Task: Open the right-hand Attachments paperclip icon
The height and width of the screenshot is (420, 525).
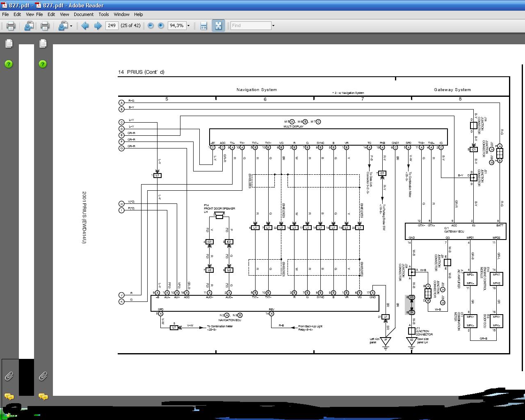Action: [x=43, y=376]
